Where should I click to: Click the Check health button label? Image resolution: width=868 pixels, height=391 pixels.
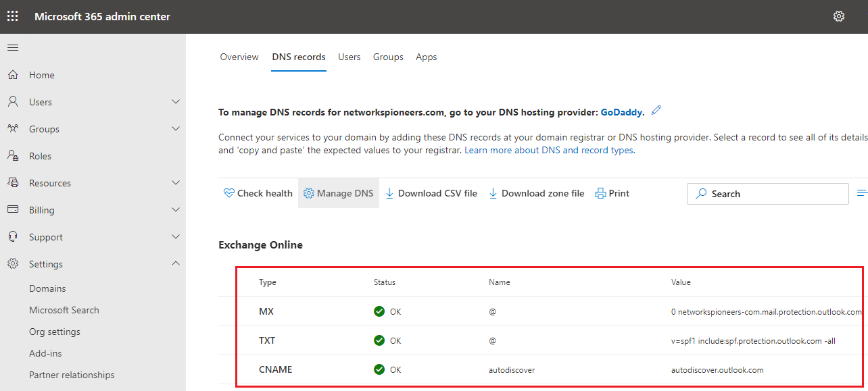click(265, 193)
